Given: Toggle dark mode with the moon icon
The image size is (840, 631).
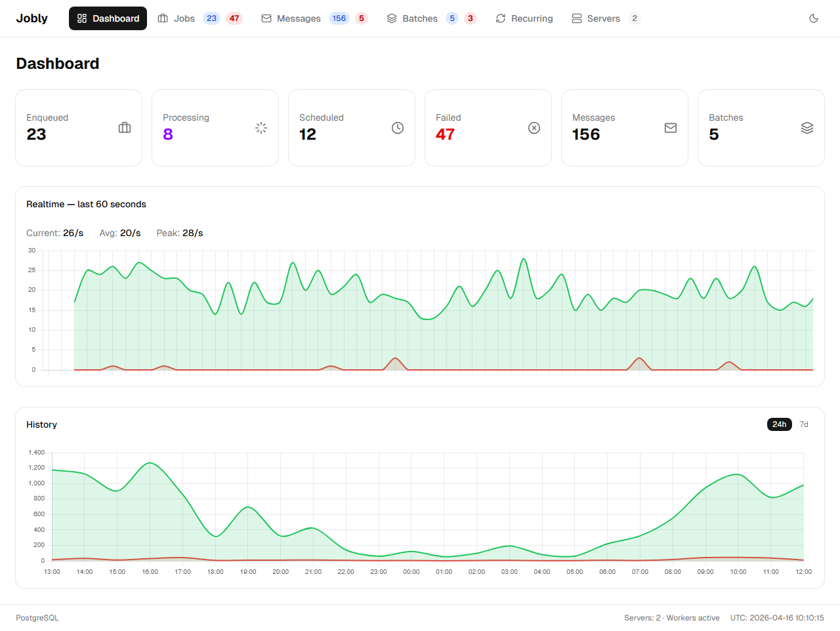Looking at the screenshot, I should [x=814, y=18].
